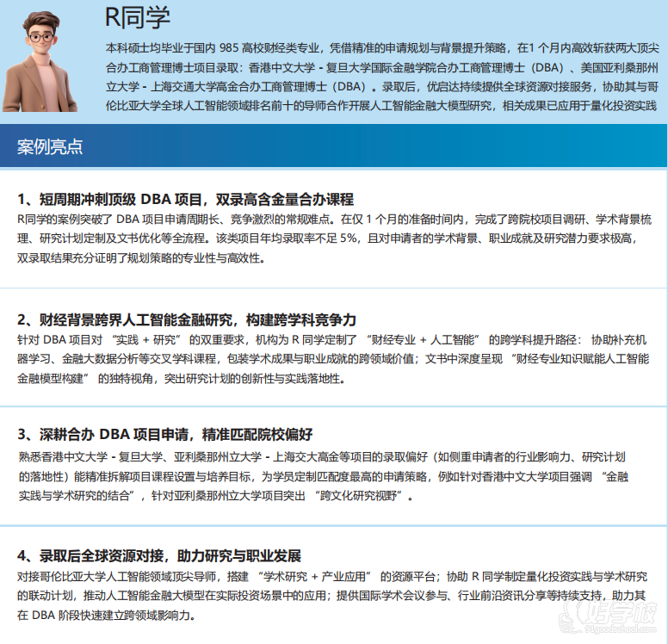Viewport: 668px width, 644px height.
Task: Select heading 2、财经背景跨界人工智能金融研究
Action: [187, 319]
